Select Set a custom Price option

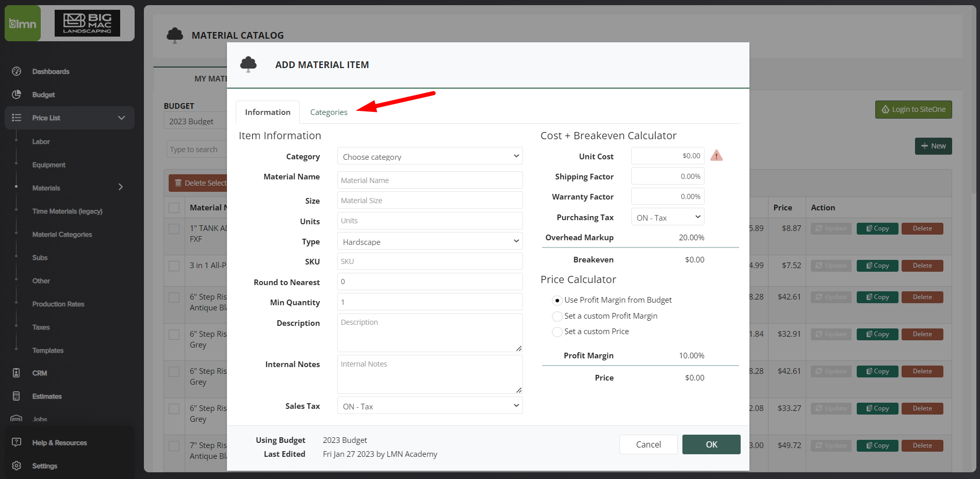557,332
